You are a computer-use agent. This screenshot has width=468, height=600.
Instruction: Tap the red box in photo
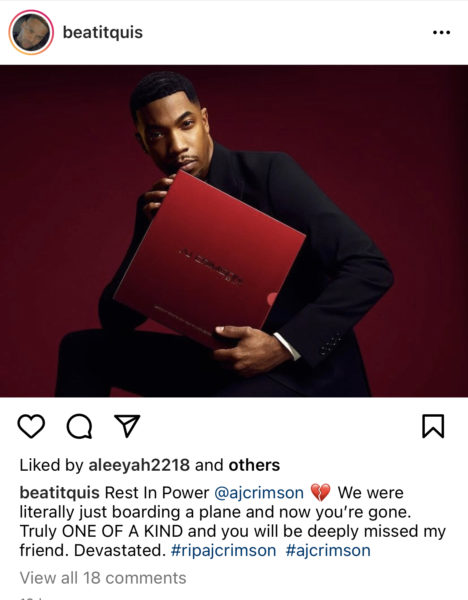click(210, 259)
